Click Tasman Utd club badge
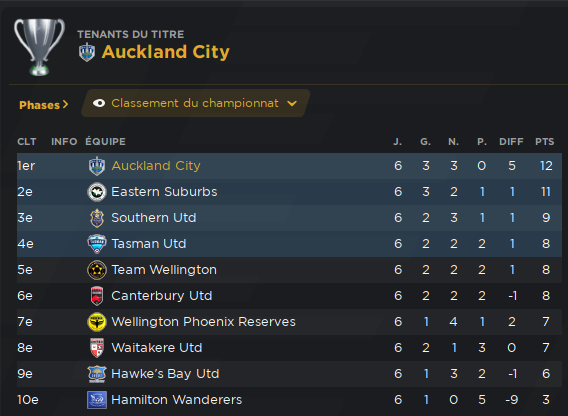The height and width of the screenshot is (416, 568). click(97, 244)
